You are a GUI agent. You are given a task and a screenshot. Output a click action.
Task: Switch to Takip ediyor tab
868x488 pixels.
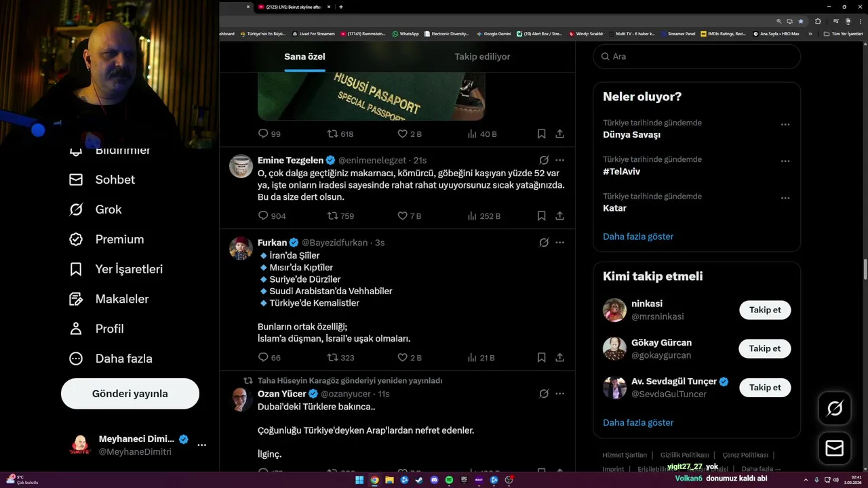[482, 56]
